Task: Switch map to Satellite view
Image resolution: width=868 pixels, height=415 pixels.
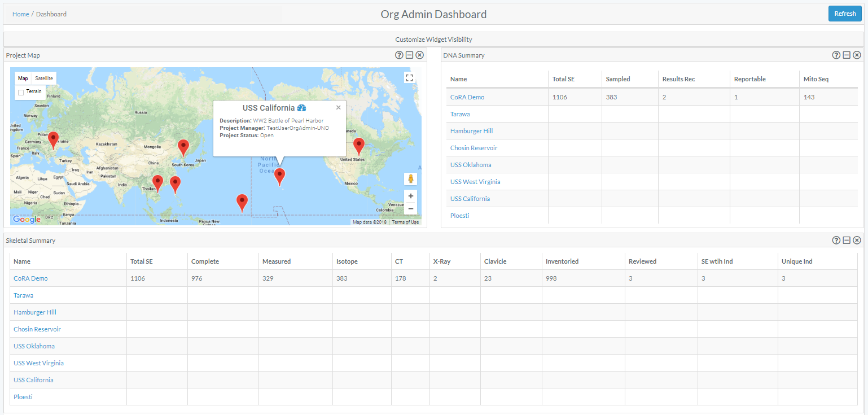Action: click(x=44, y=78)
